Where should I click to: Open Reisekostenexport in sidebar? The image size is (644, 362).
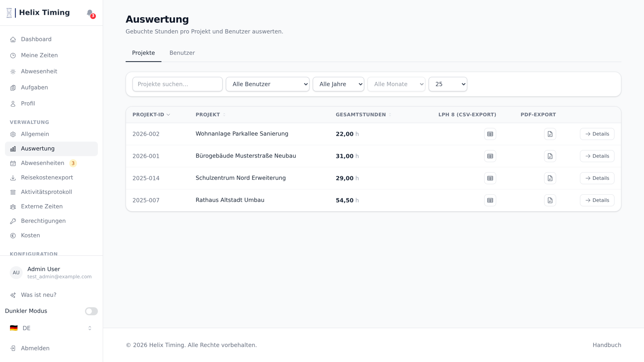pyautogui.click(x=51, y=178)
